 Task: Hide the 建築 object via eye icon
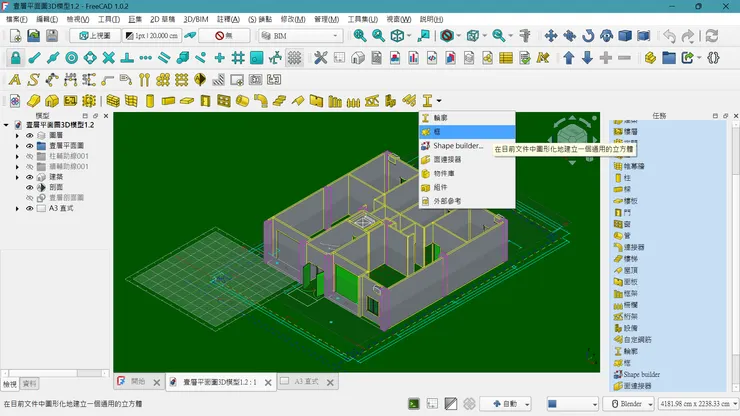[x=29, y=177]
